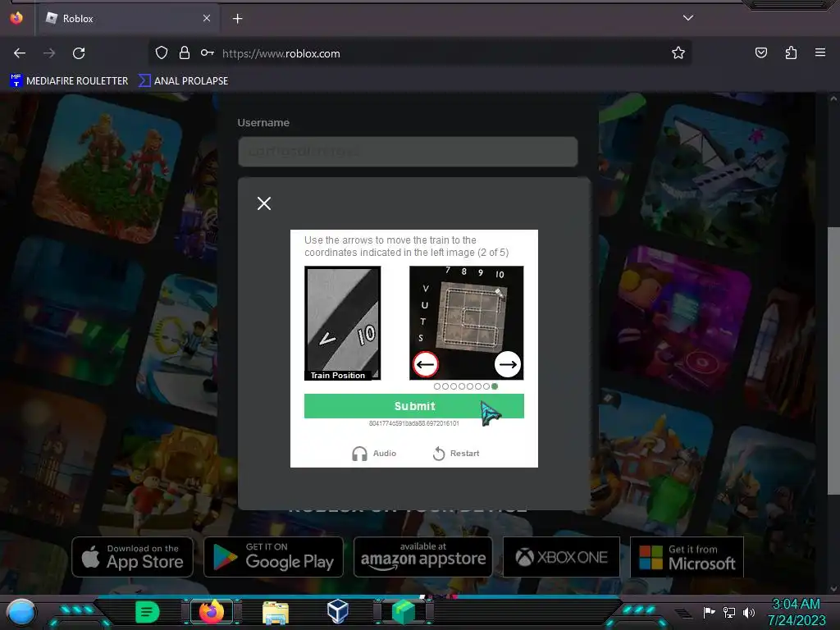Expand the list all tabs chevron
Viewport: 840px width, 630px height.
point(688,18)
